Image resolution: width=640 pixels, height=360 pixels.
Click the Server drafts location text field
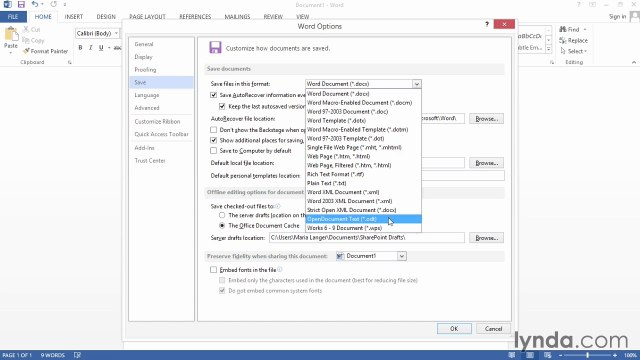click(367, 238)
